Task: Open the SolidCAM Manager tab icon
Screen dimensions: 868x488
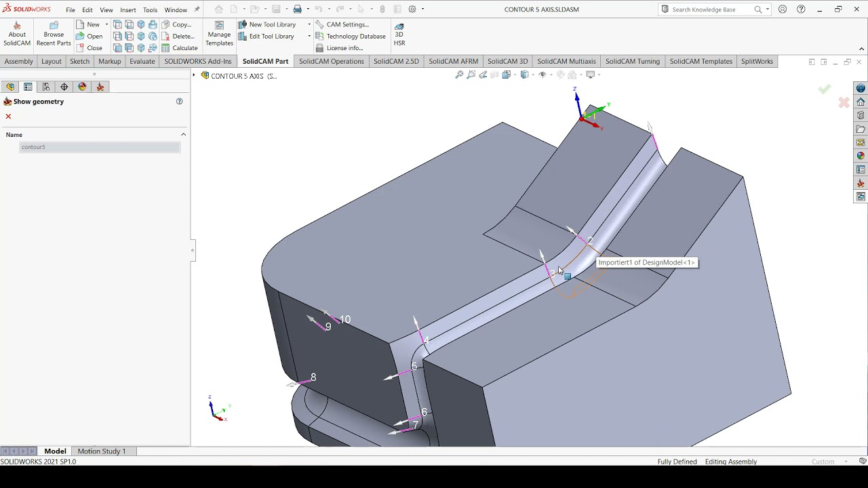Action: click(x=100, y=87)
